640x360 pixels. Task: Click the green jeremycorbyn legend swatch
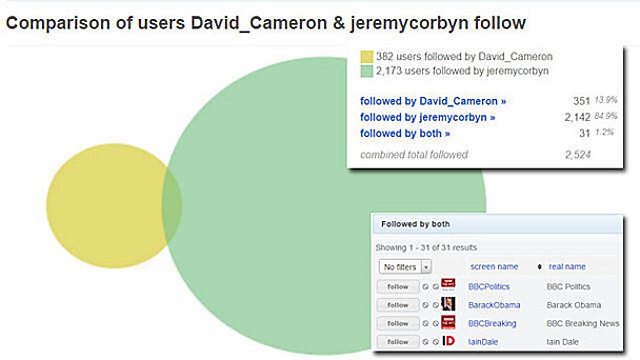click(x=367, y=71)
